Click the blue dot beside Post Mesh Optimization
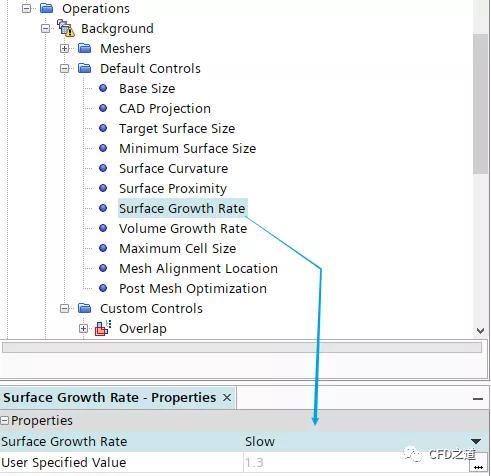 click(x=103, y=288)
